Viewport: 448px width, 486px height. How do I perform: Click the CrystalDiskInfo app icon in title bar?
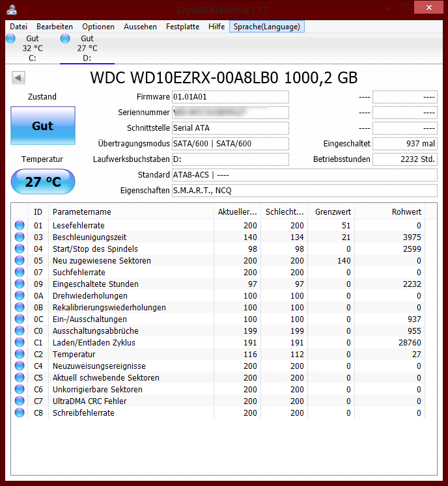pyautogui.click(x=12, y=10)
